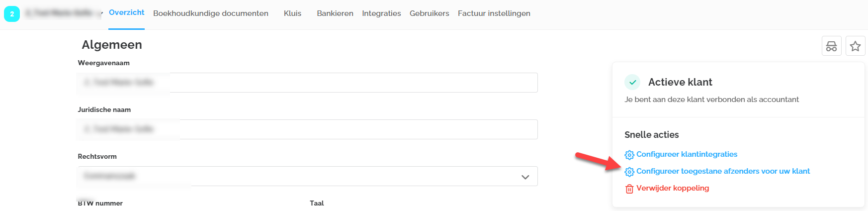
Task: Open the Boekhoudkundige documenten tab
Action: (211, 13)
